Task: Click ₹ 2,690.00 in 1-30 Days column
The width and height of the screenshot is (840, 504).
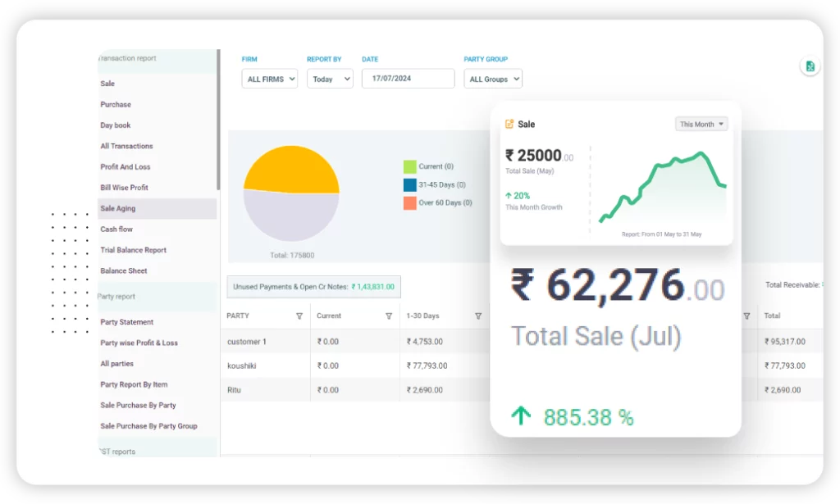Action: click(424, 390)
